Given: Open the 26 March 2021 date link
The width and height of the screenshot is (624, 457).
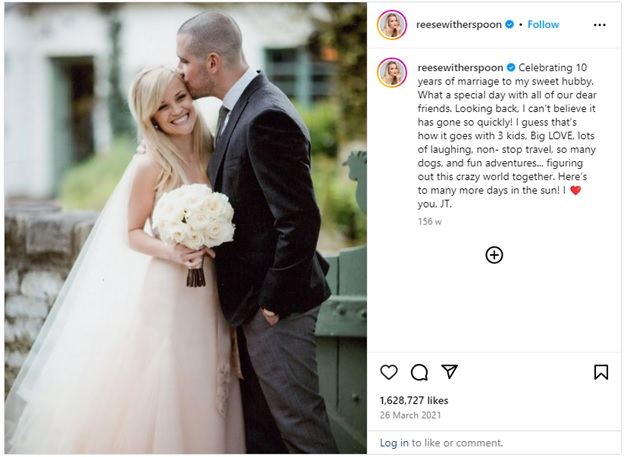Looking at the screenshot, I should 410,415.
